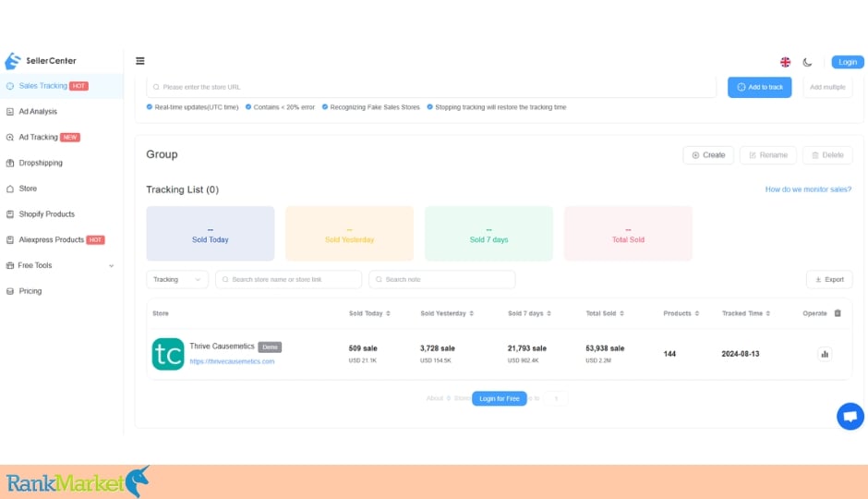Expand the Free Tools submenu
Image resolution: width=868 pixels, height=499 pixels.
(x=62, y=265)
